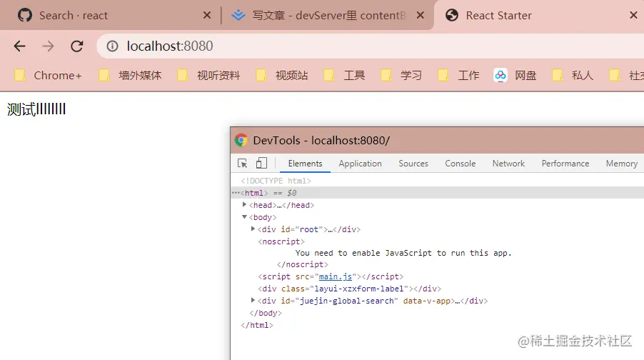Open the 网盘 bookmark

tap(515, 76)
